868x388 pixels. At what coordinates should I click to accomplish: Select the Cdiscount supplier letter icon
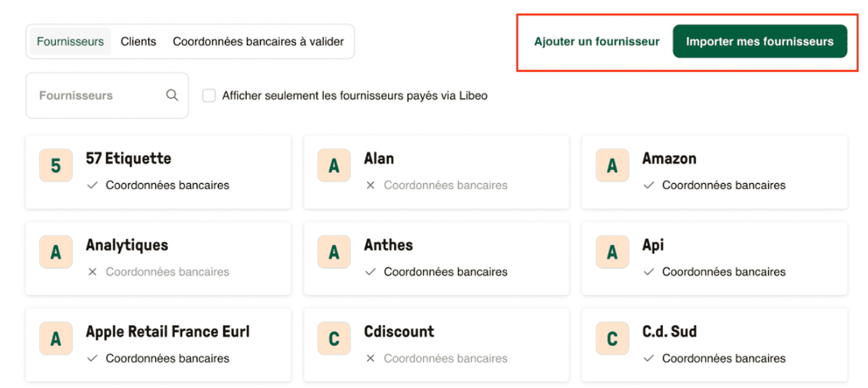click(x=334, y=338)
